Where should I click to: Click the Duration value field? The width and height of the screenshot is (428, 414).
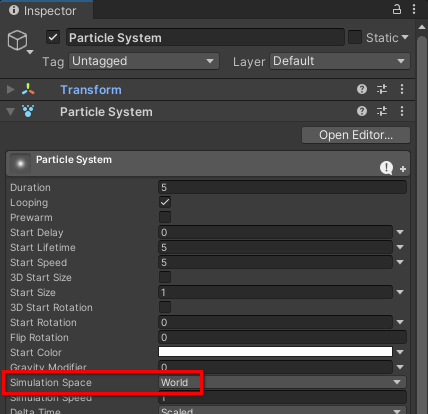tap(282, 187)
